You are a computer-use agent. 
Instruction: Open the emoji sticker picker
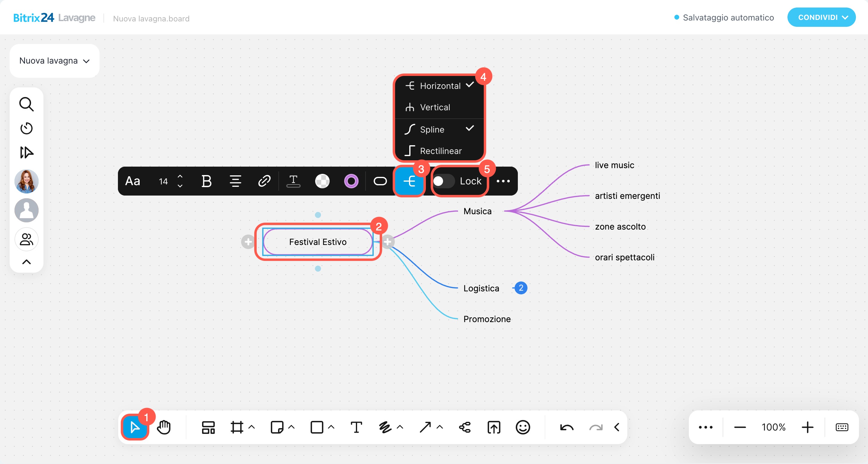coord(523,427)
